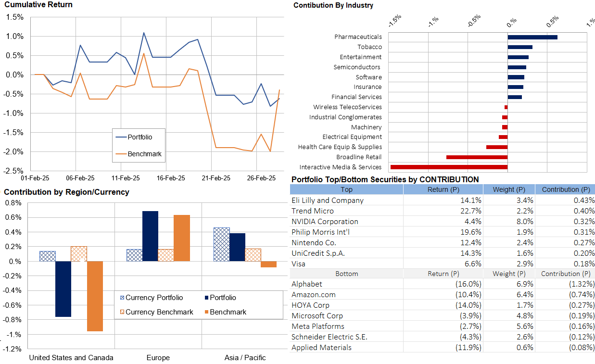Click the Eli Lilly and Company row
The width and height of the screenshot is (595, 364).
[x=443, y=200]
